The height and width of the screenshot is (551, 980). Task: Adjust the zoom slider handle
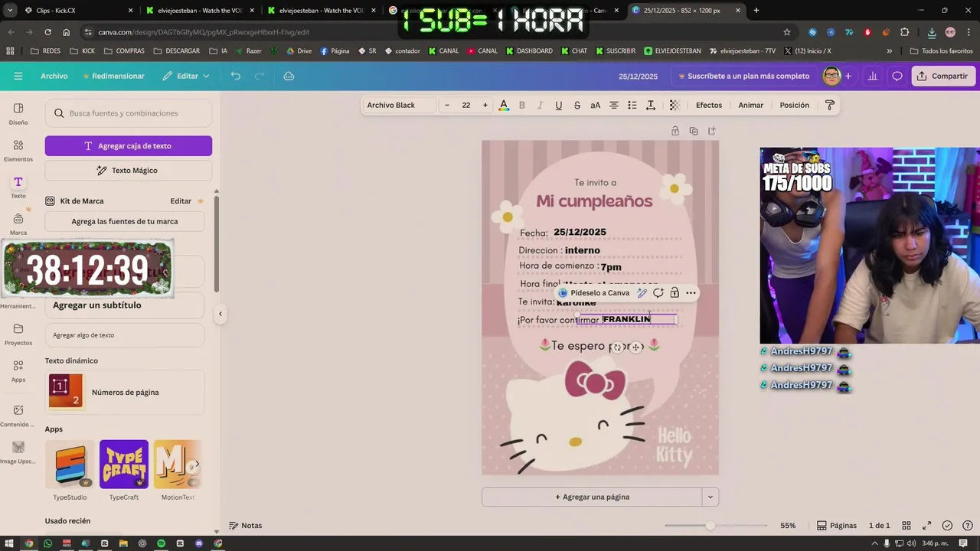pos(710,526)
